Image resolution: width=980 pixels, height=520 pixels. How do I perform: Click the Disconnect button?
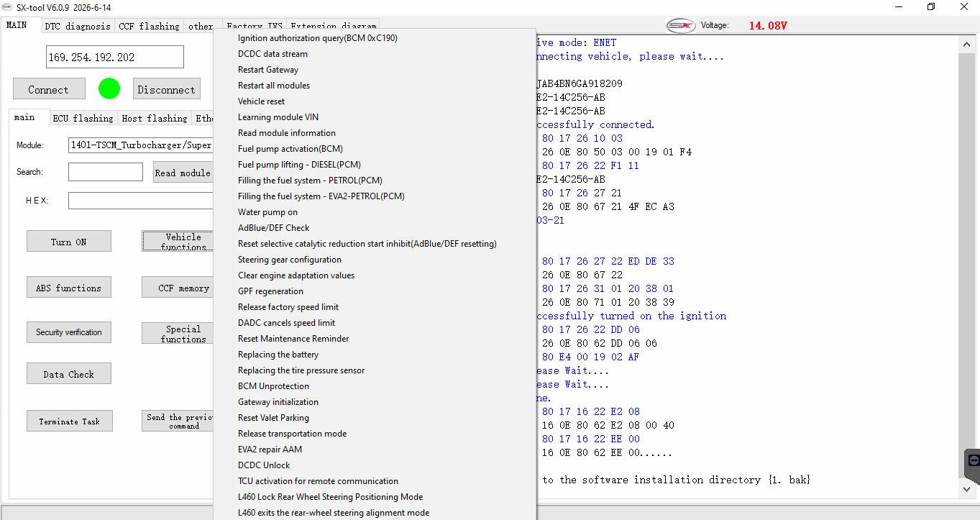166,89
